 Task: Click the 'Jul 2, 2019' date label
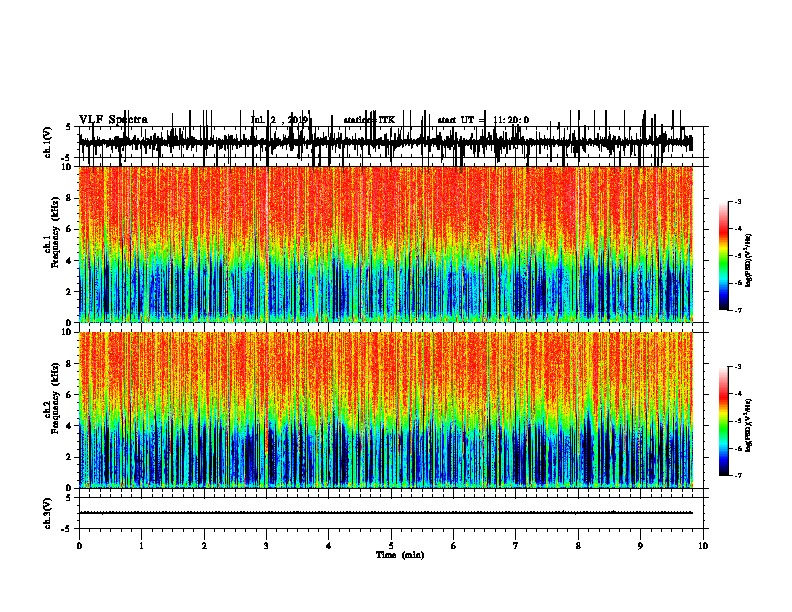[x=279, y=120]
